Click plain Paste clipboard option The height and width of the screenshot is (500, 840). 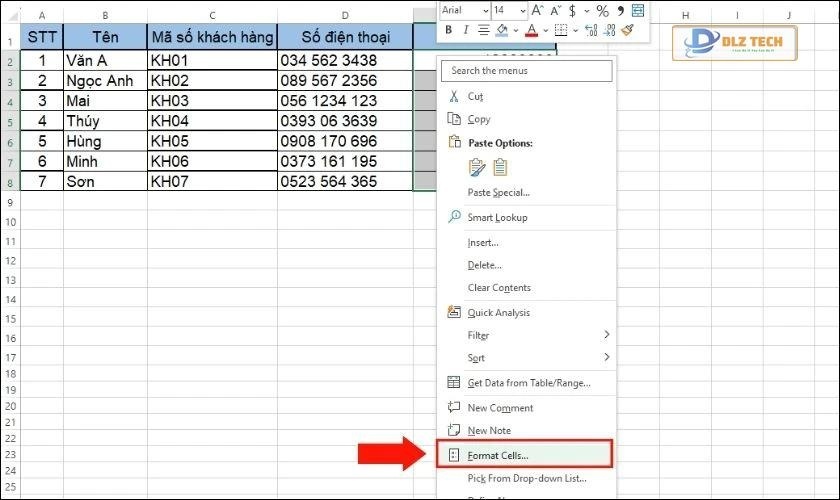point(500,168)
